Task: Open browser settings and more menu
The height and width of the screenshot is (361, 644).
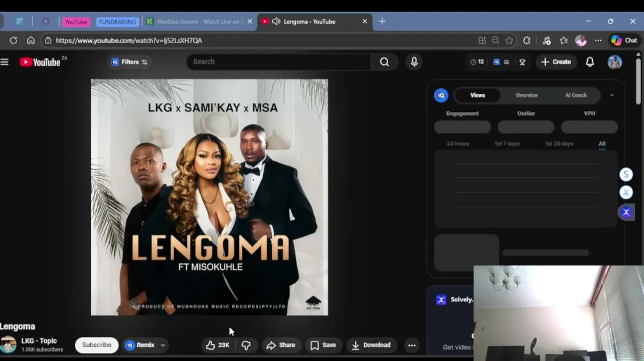Action: point(598,41)
